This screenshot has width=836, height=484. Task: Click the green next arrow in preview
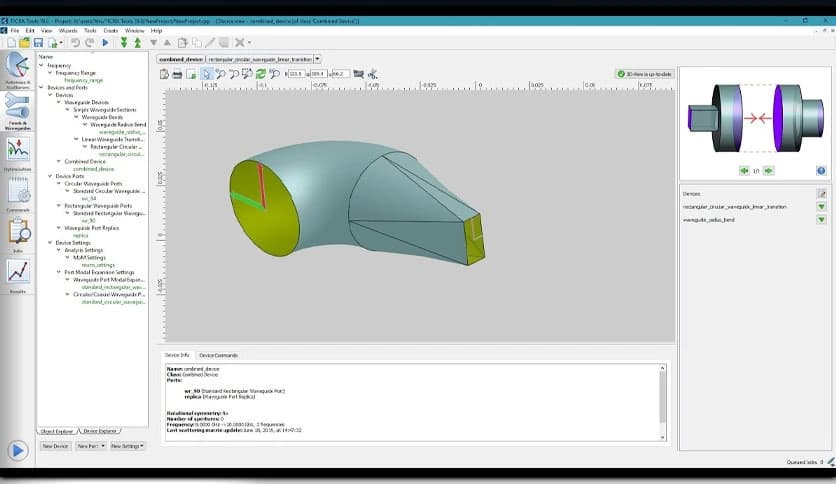(x=769, y=171)
